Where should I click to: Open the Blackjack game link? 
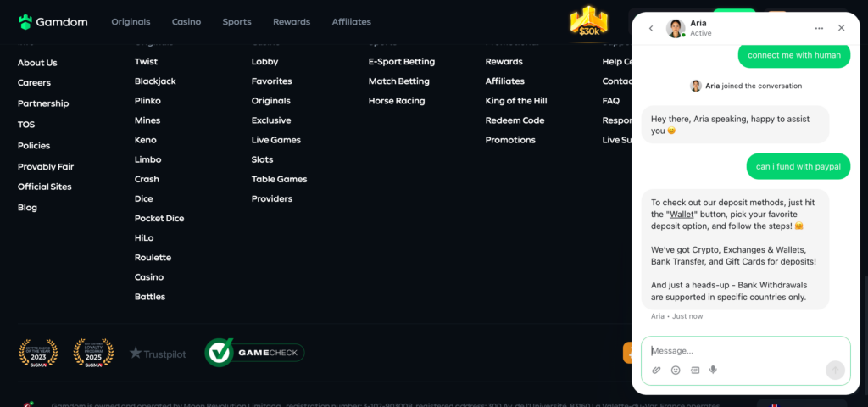point(155,81)
